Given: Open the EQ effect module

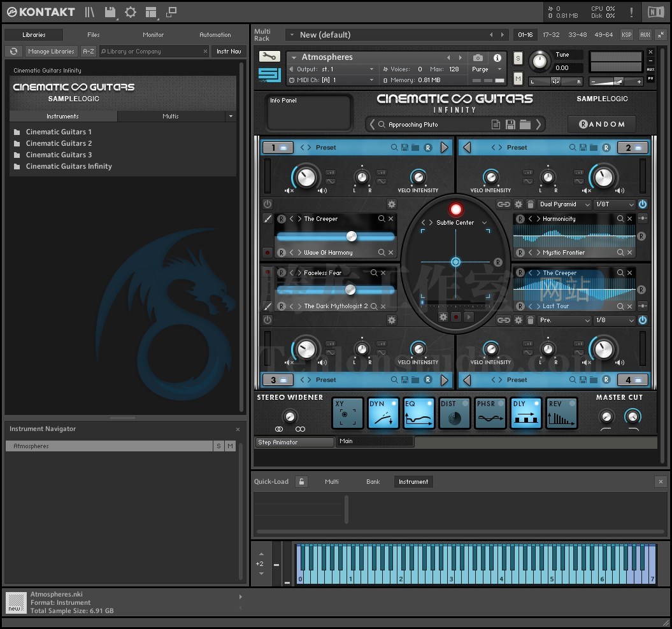Looking at the screenshot, I should click(419, 413).
